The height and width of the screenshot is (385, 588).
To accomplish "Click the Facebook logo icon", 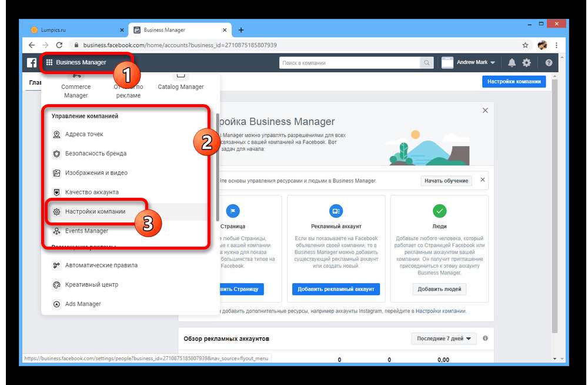I will pos(32,62).
